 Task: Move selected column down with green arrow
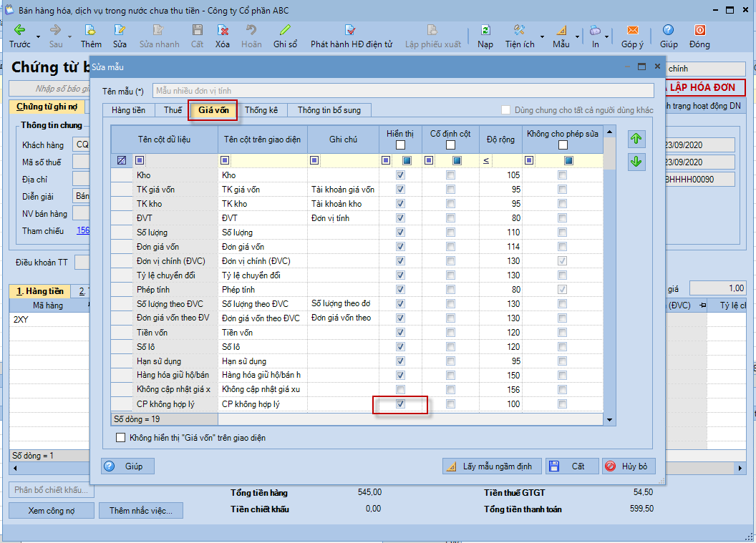coord(636,162)
